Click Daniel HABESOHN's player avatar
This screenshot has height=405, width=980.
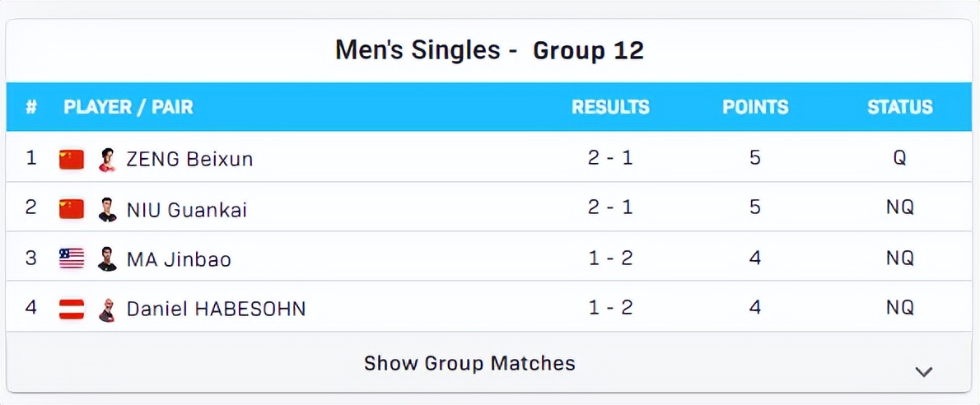click(107, 310)
